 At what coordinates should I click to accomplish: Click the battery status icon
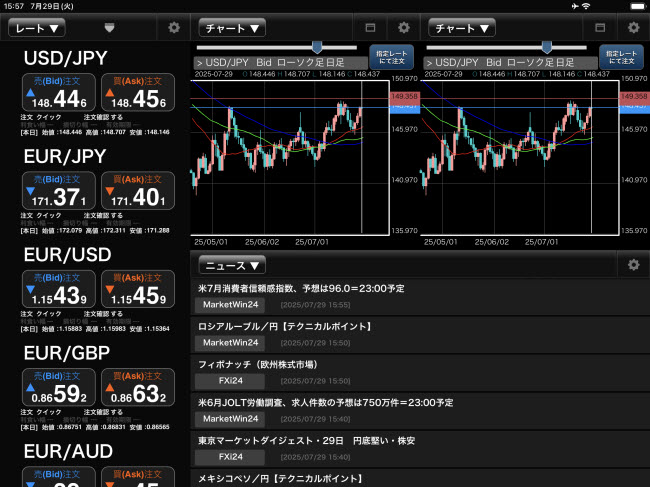tap(638, 6)
